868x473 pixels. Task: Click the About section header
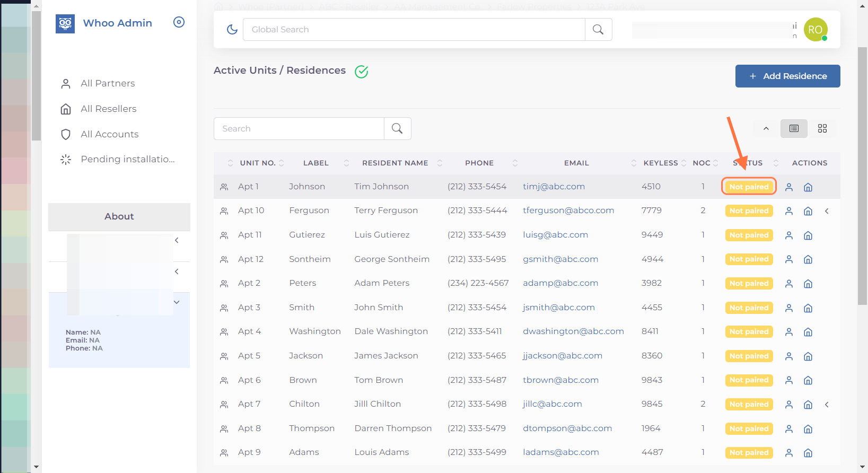(119, 216)
